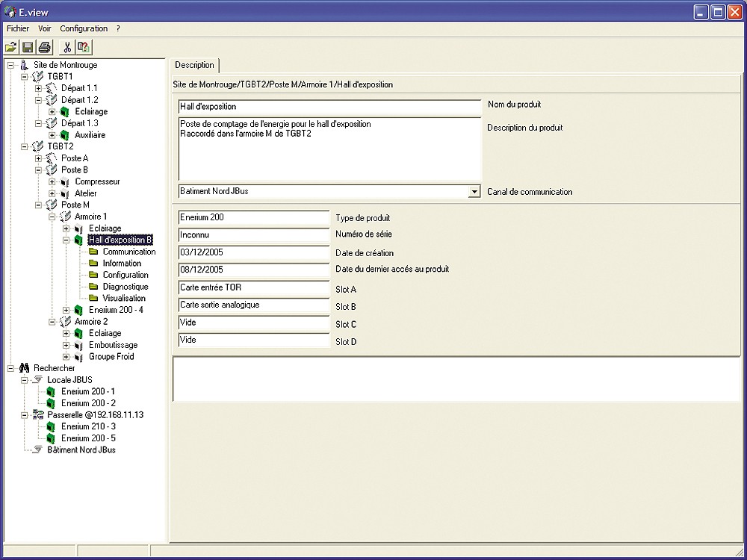747x560 pixels.
Task: Open the Fichier menu
Action: click(18, 28)
